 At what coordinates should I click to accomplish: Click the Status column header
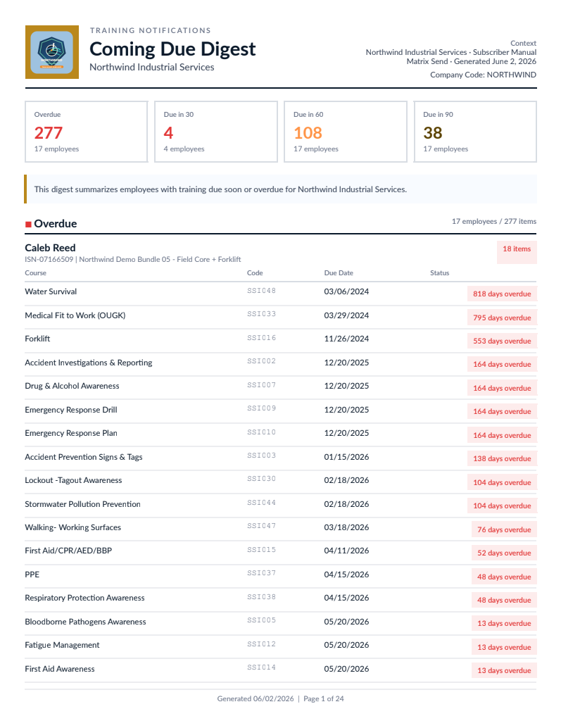pos(439,273)
